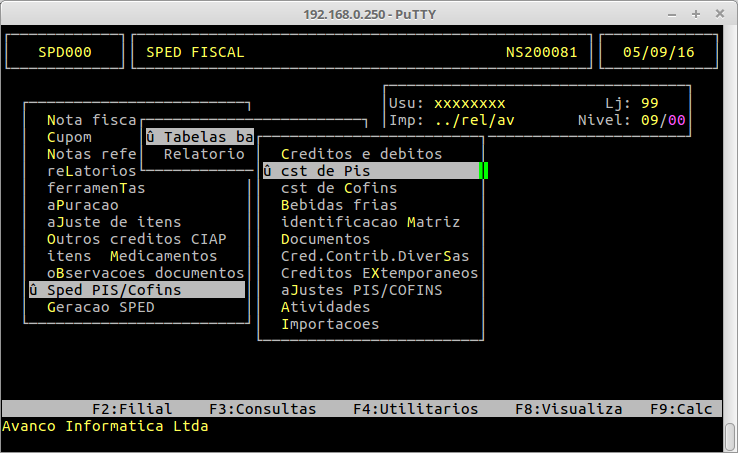This screenshot has width=738, height=453.
Task: Open F4:Utilitarios from the status bar
Action: [415, 409]
